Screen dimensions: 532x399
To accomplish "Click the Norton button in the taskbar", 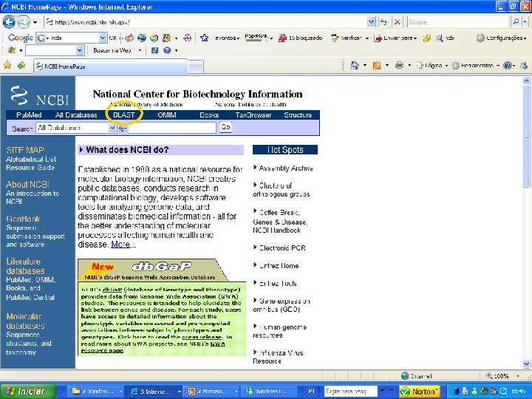I will point(420,392).
